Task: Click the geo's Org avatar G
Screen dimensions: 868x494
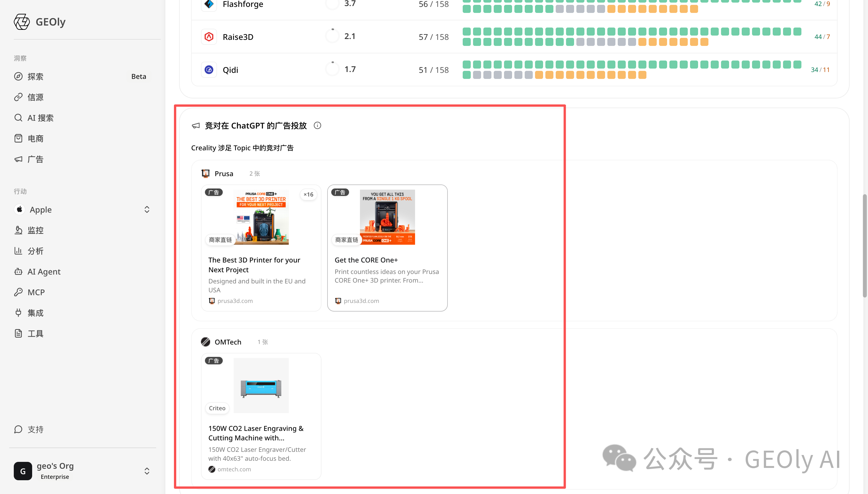Action: point(23,471)
